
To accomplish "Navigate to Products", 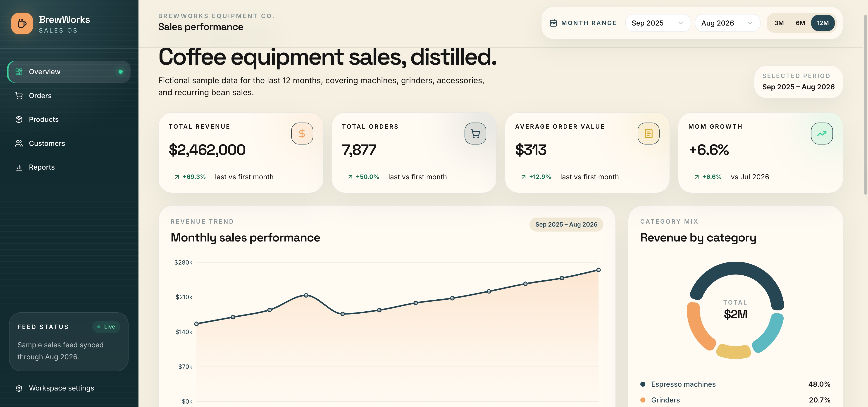I will point(69,120).
